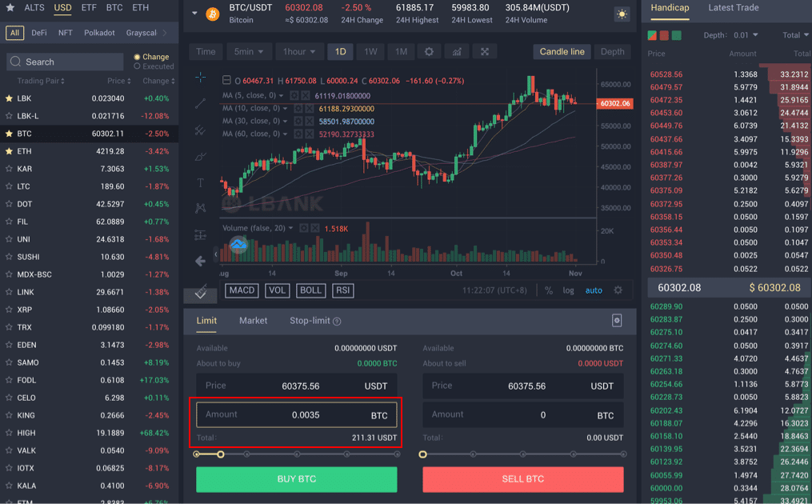Screen dimensions: 812x504
Task: Switch the chart to Time view
Action: tap(206, 52)
